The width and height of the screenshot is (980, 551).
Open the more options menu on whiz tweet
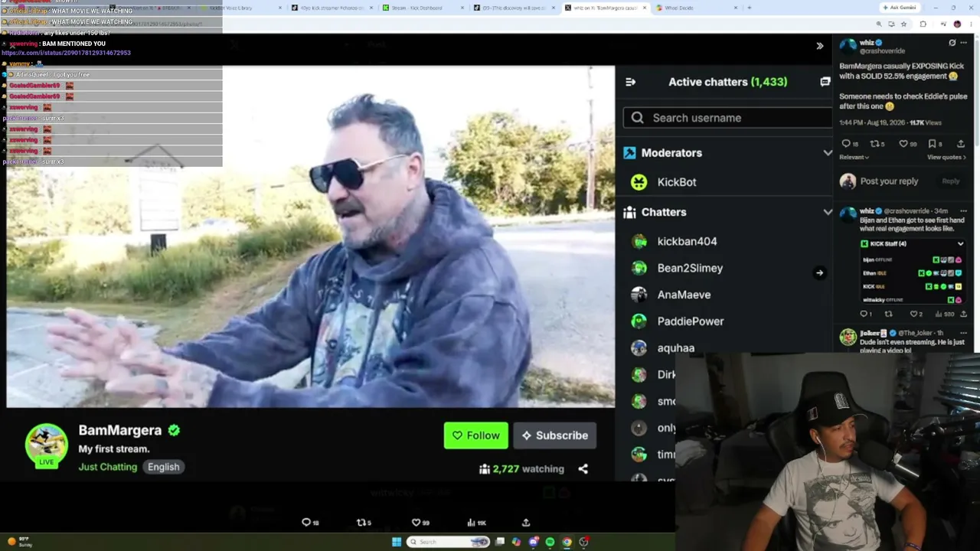click(963, 43)
